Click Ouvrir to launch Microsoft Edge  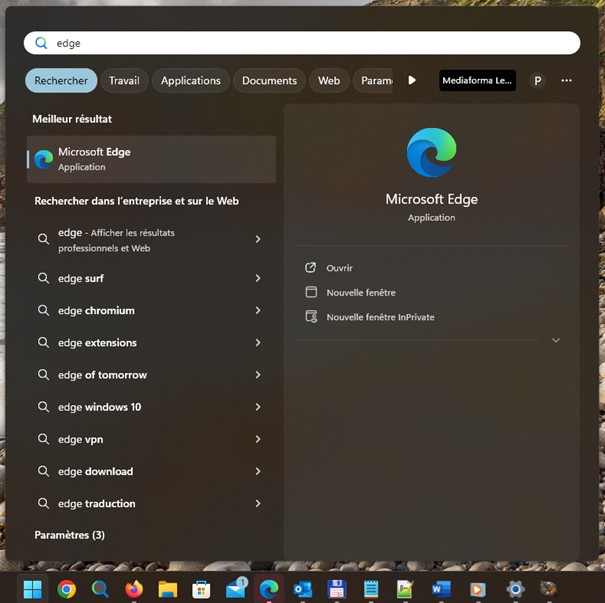point(339,268)
